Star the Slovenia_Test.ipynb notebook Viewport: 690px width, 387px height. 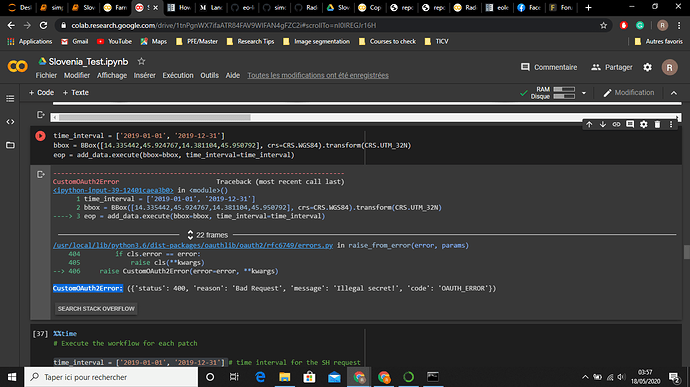(141, 61)
